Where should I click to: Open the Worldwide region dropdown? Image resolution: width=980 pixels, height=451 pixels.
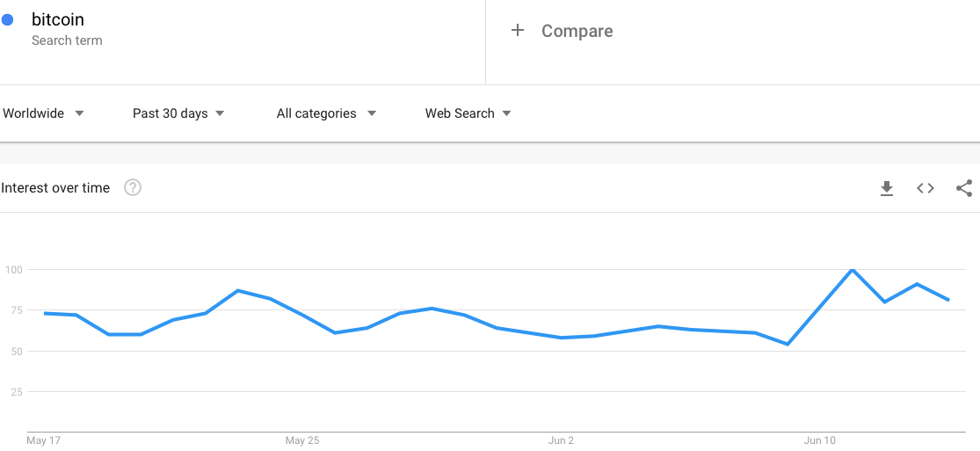pos(43,113)
